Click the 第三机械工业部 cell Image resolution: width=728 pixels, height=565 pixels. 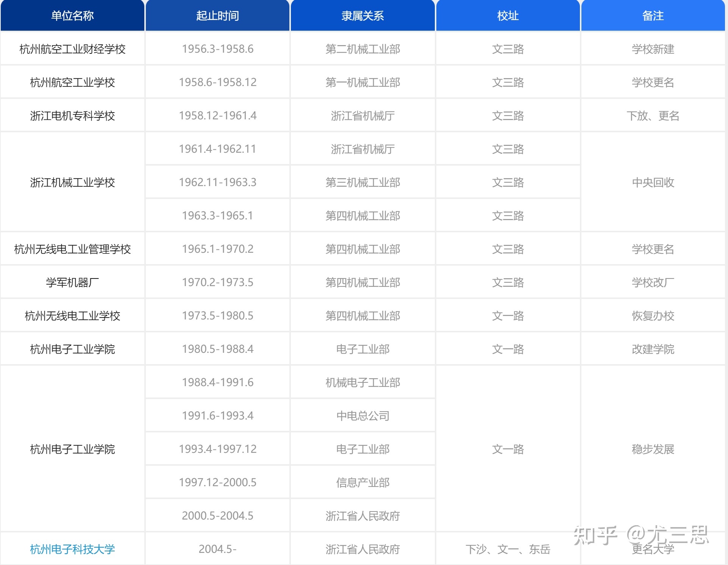(363, 182)
